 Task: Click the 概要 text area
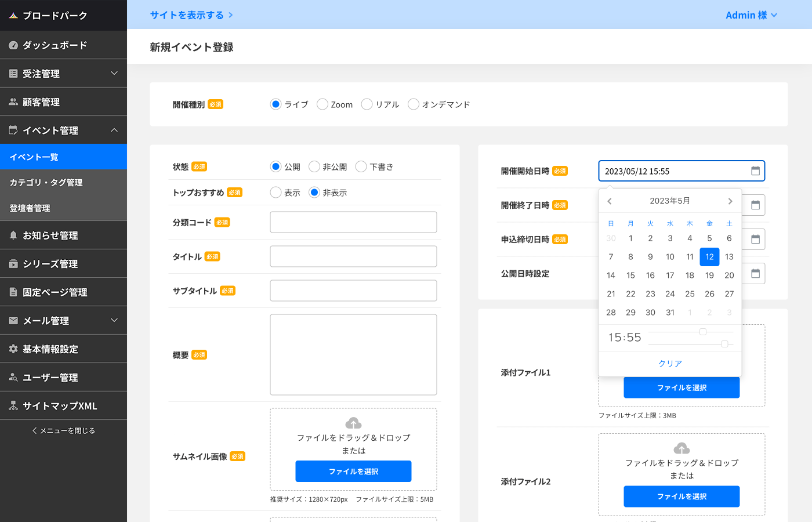[x=353, y=355]
